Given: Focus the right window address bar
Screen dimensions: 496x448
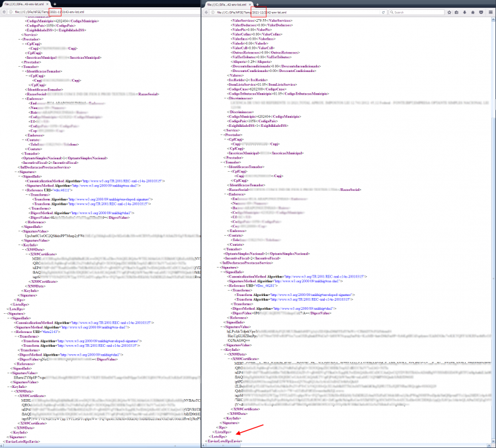Looking at the screenshot, I should 299,13.
